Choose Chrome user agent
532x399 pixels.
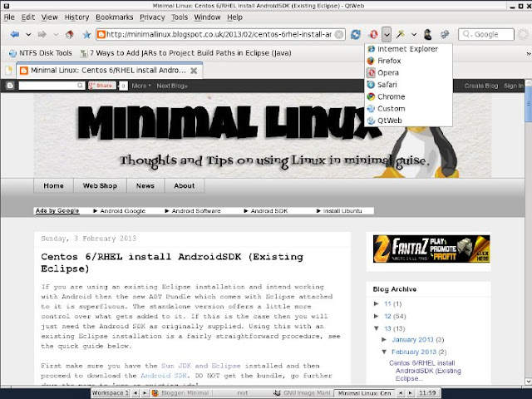(x=408, y=96)
